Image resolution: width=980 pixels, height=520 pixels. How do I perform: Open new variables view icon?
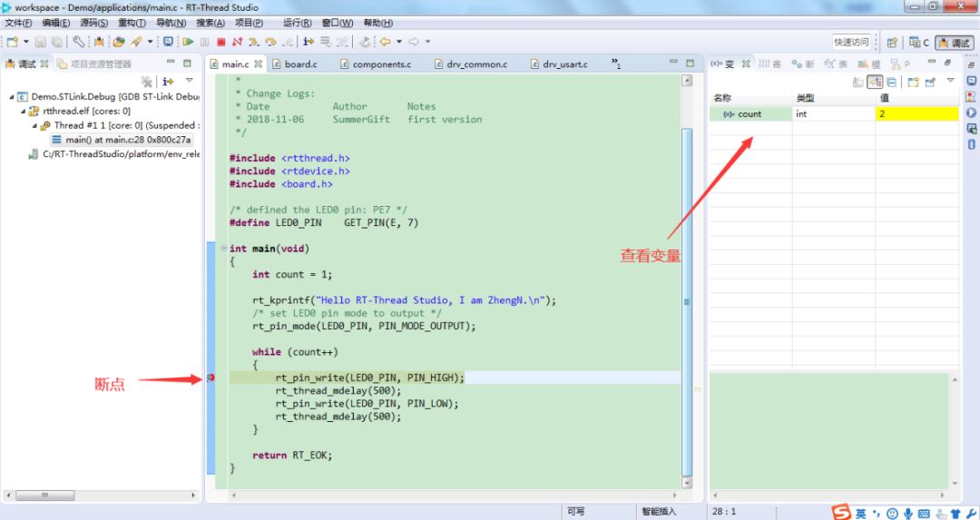tap(913, 82)
